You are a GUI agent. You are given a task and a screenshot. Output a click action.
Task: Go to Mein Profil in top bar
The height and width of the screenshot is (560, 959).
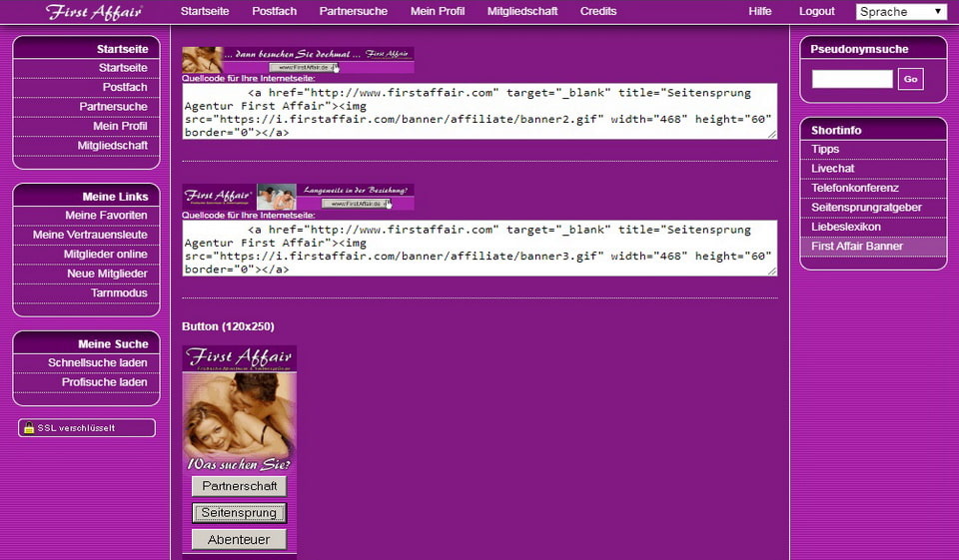437,12
